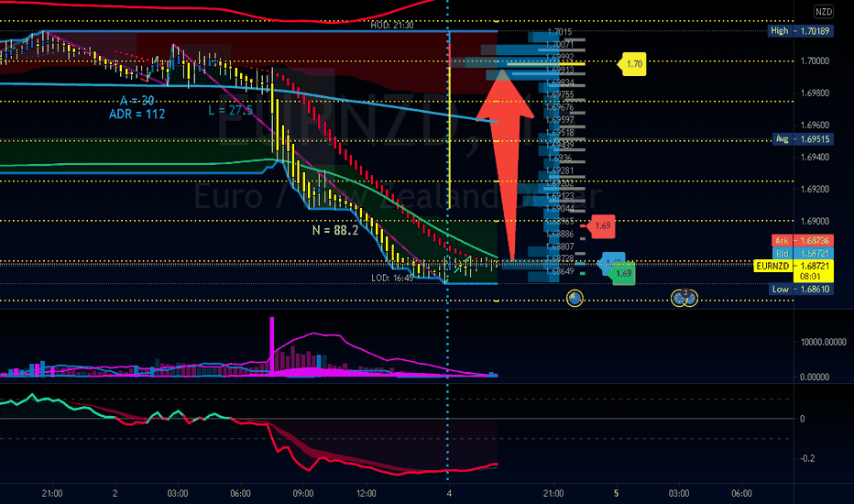Click the 06:00 label before 09:00
This screenshot has height=504, width=854.
(240, 494)
